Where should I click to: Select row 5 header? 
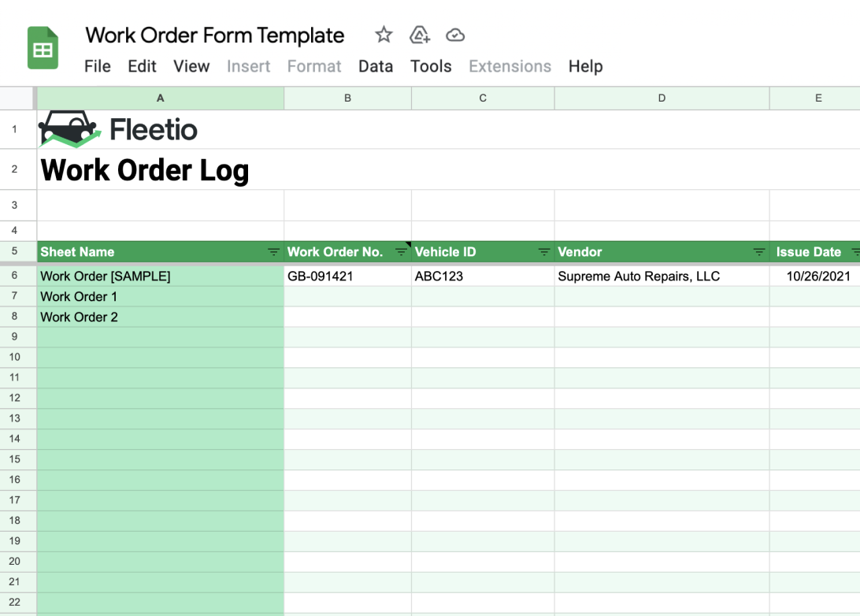[x=18, y=251]
